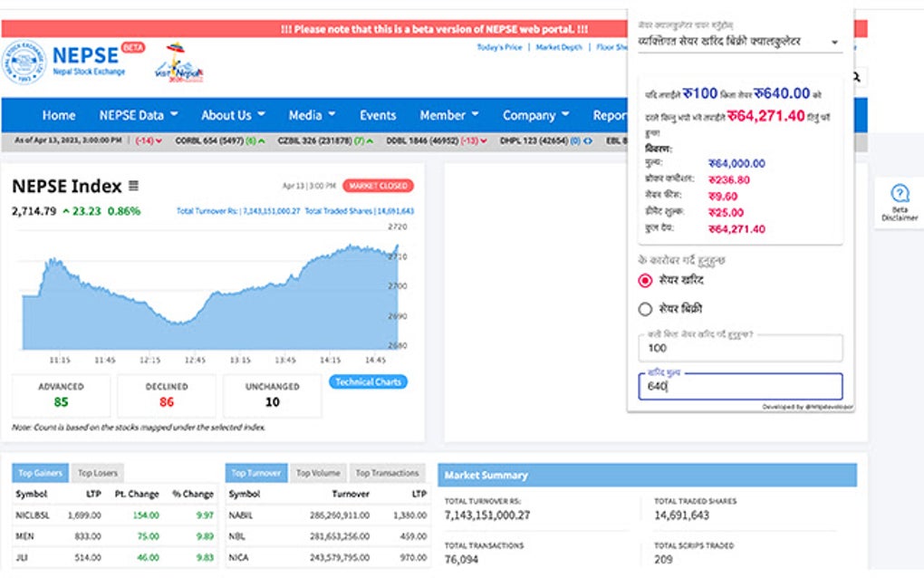Click the search magnifier icon
The width and height of the screenshot is (924, 578).
tap(857, 77)
